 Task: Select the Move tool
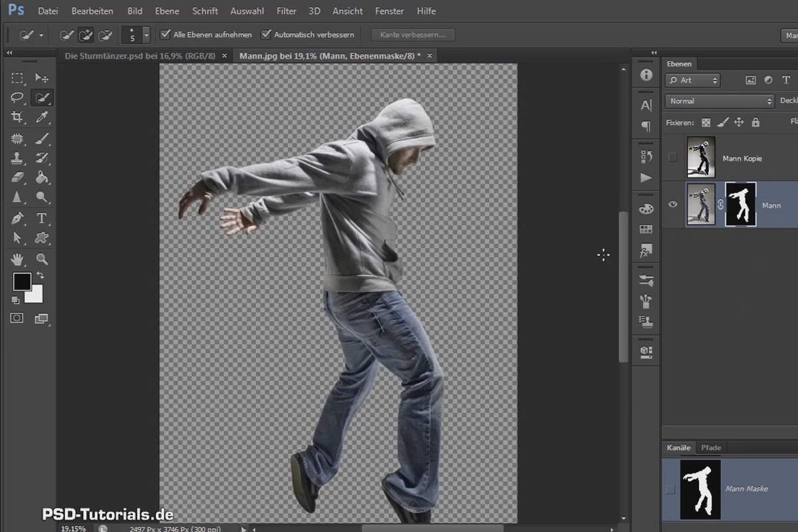point(42,78)
